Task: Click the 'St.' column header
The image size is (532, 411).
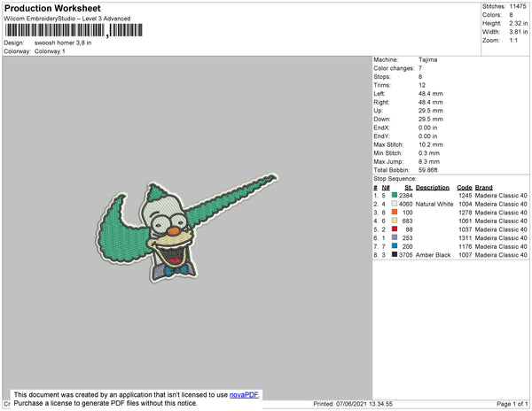Action: (x=409, y=188)
